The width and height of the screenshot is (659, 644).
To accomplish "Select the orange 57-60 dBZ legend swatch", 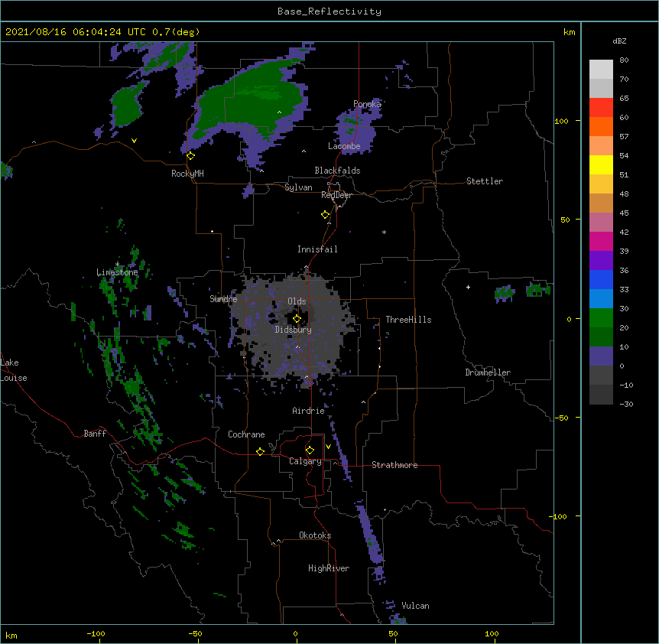I will (x=601, y=126).
